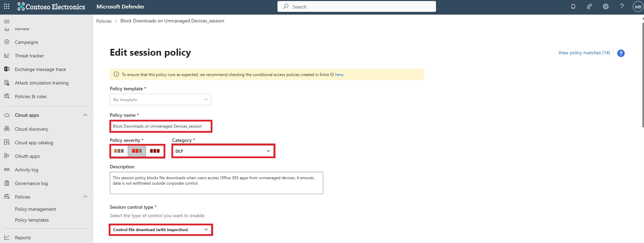
Task: Click the Contoso Electronics logo
Action: point(51,6)
